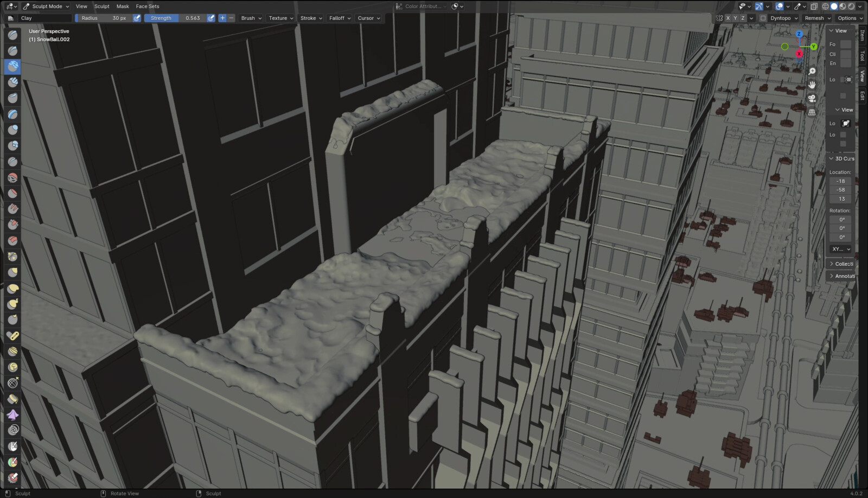
Task: Click the pan hand viewport icon
Action: point(812,85)
